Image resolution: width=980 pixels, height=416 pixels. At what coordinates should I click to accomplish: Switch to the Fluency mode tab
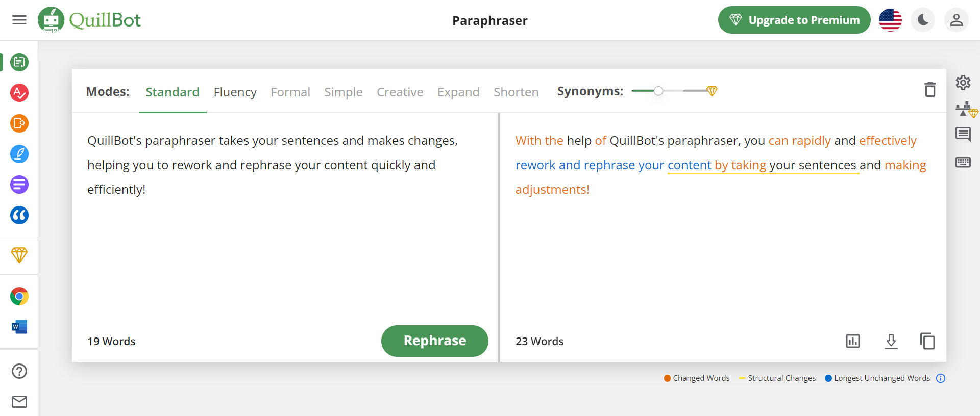(x=235, y=92)
